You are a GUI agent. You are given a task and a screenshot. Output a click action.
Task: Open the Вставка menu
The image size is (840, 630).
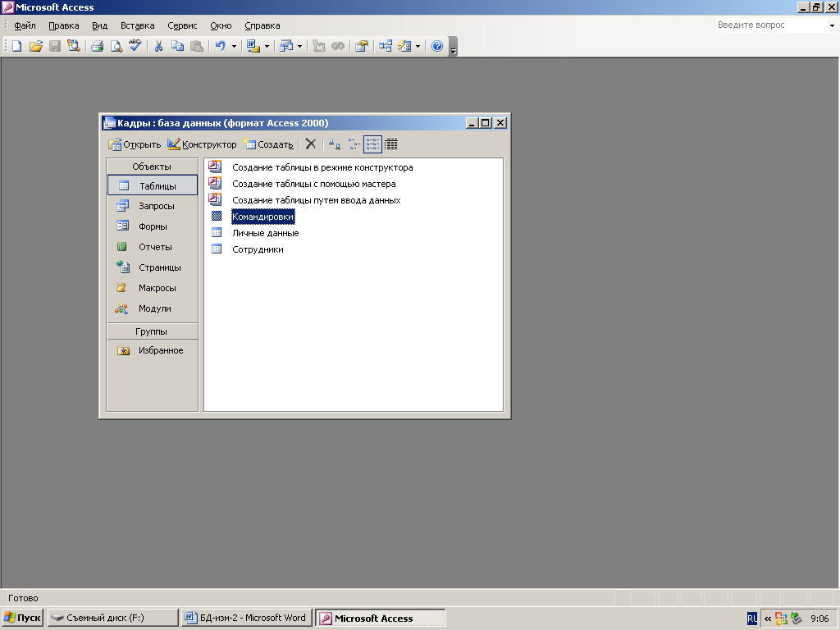(137, 25)
